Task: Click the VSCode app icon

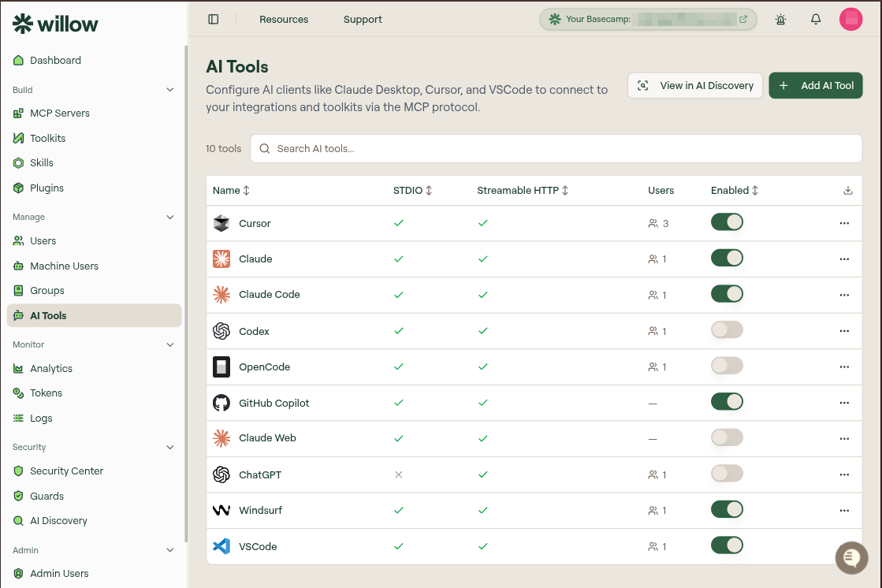Action: 221,546
